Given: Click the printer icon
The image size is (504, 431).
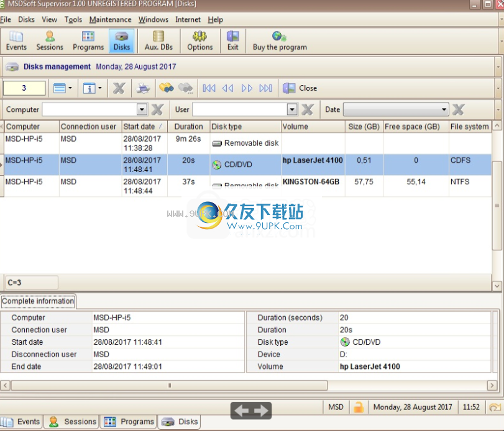Looking at the screenshot, I should [143, 88].
